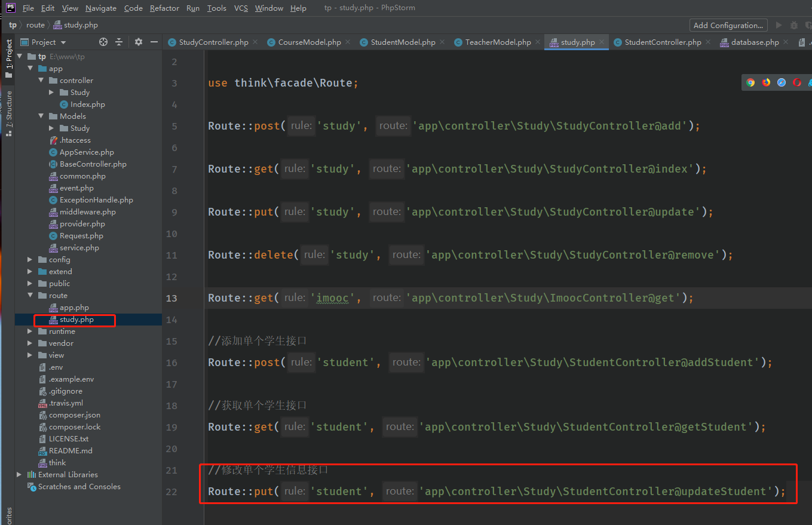Close the StudyController.php tab

click(x=255, y=42)
